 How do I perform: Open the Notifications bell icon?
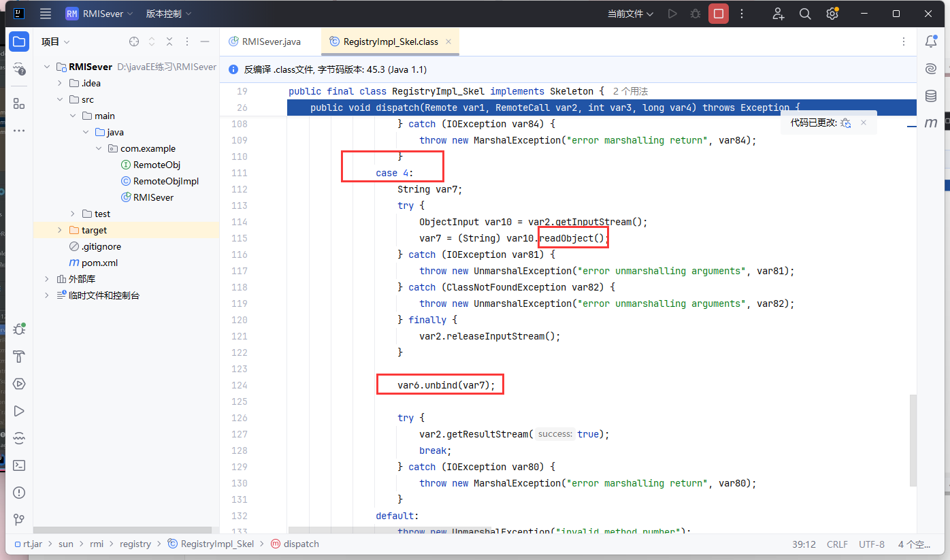coord(931,42)
